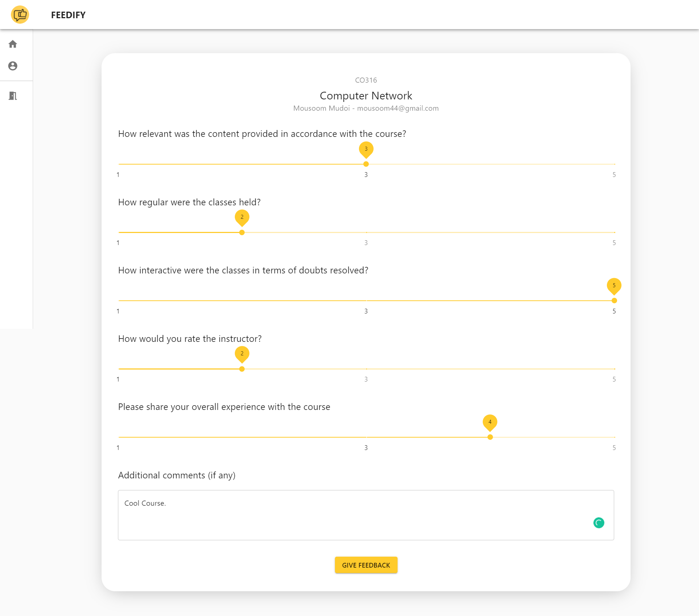Click the logout door sidebar icon
The image size is (699, 616).
pyautogui.click(x=13, y=96)
